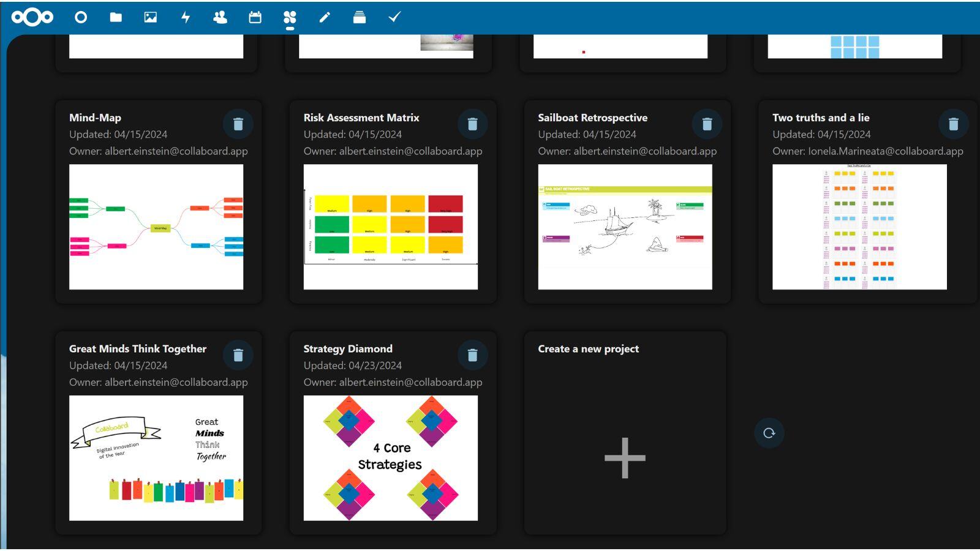The image size is (980, 551).
Task: Open the Calendar app
Action: [254, 18]
